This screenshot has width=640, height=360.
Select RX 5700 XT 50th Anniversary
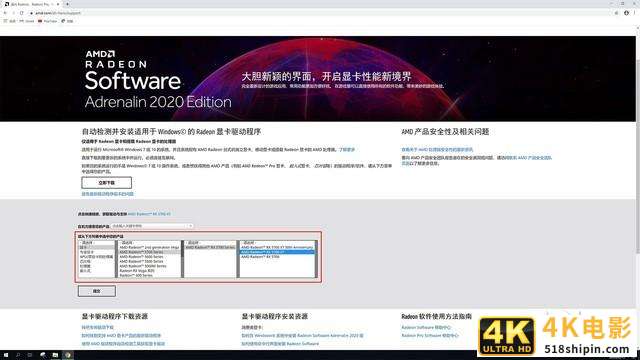click(278, 247)
